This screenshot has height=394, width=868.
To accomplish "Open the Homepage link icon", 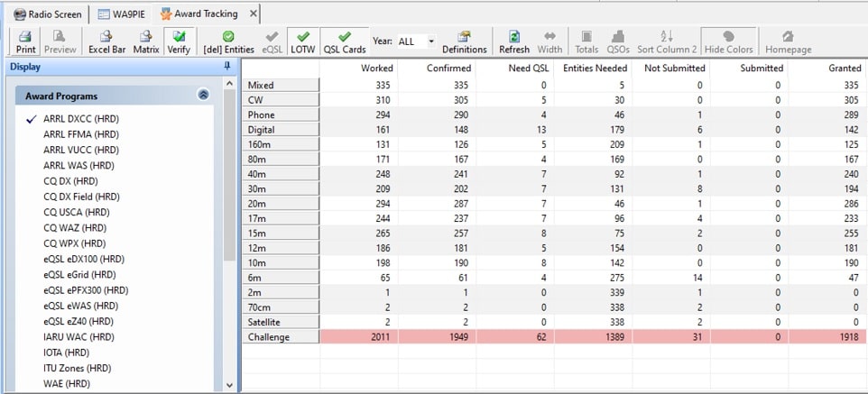I will pos(789,42).
